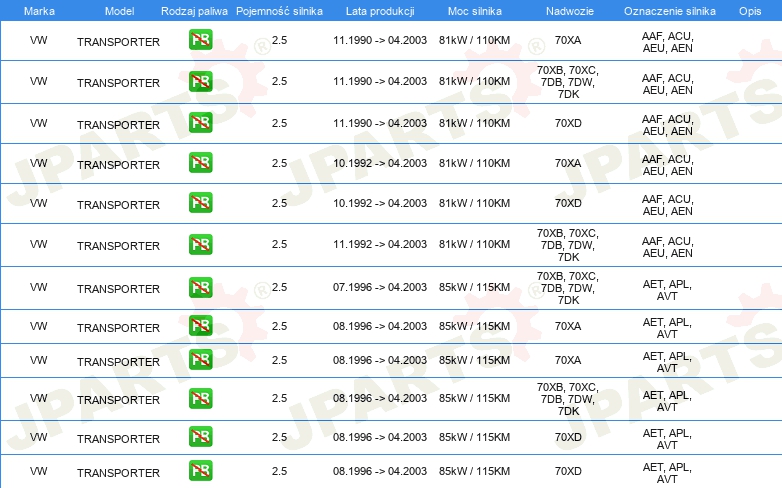The width and height of the screenshot is (782, 488).
Task: Select '11.1990 -> 04.2003' in the 70XA row
Action: click(x=380, y=40)
